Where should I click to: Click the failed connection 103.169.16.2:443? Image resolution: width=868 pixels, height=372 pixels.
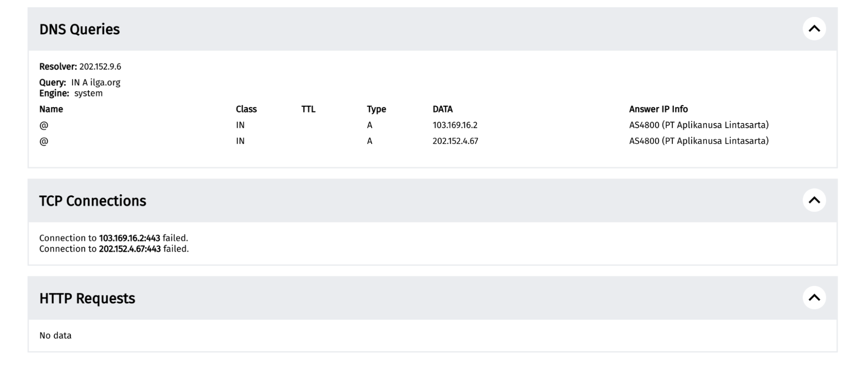[x=129, y=238]
